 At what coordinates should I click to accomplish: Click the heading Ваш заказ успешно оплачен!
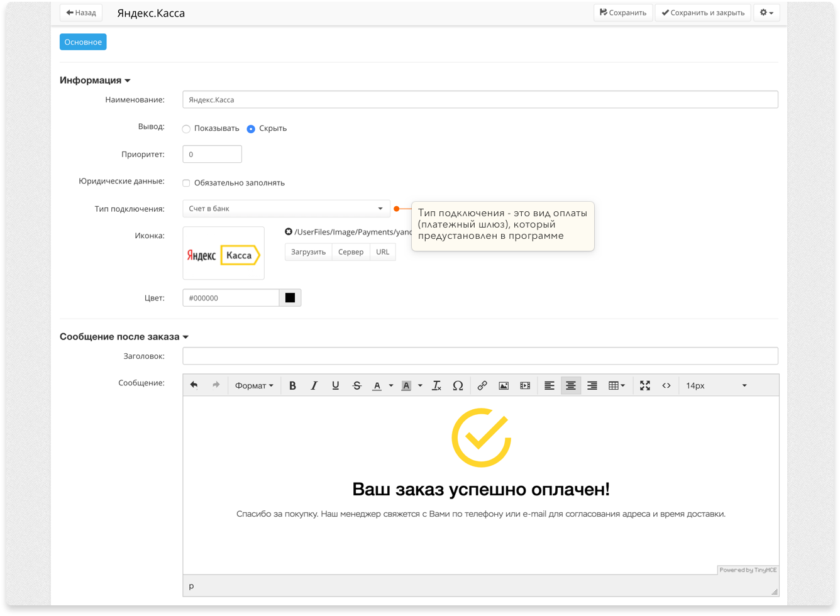coord(481,489)
